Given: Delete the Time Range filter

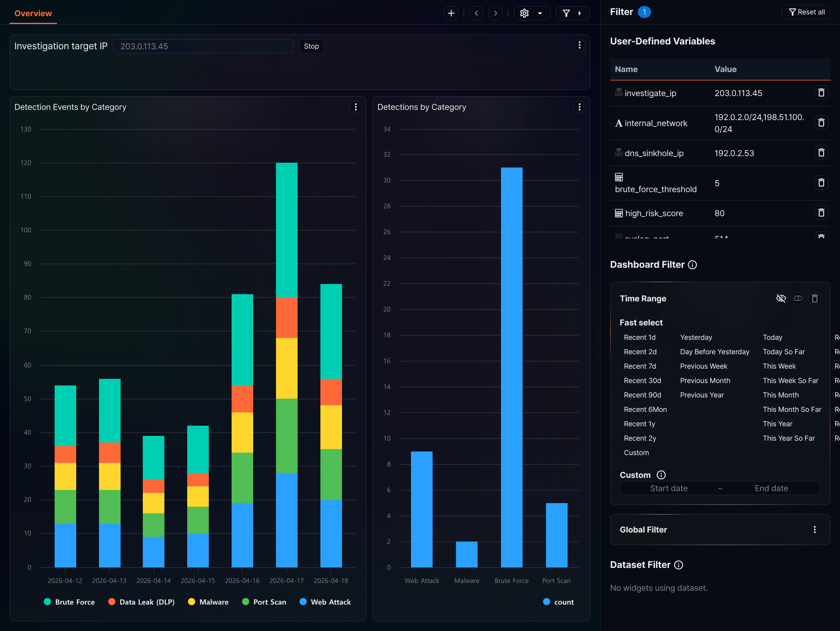Looking at the screenshot, I should [x=814, y=298].
